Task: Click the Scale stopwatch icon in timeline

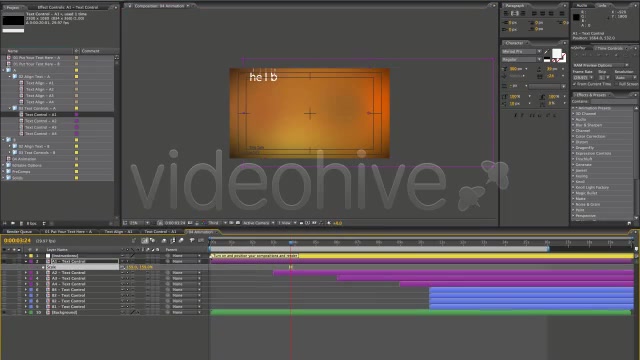Action: pyautogui.click(x=43, y=267)
